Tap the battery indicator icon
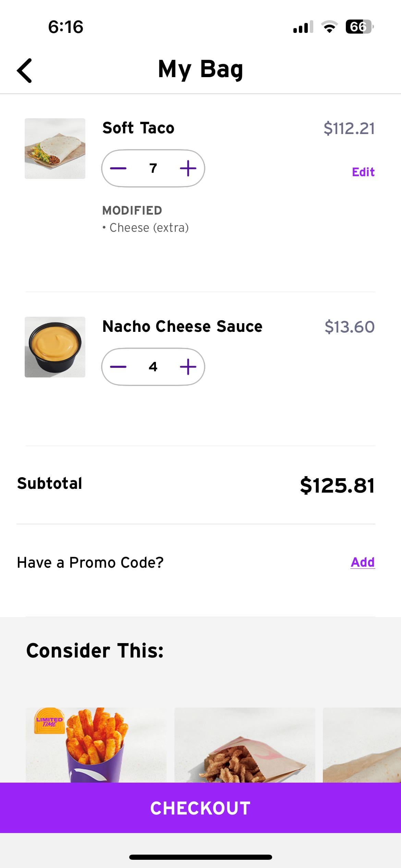Viewport: 401px width, 868px height. [359, 27]
